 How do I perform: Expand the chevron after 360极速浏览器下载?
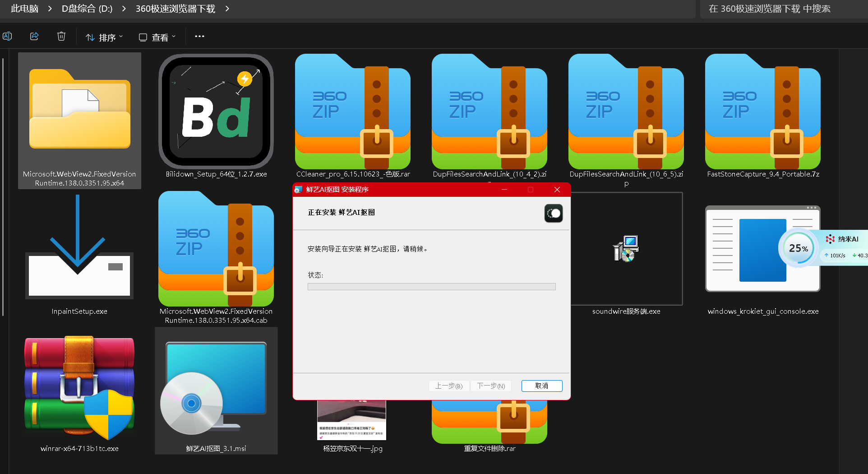227,9
